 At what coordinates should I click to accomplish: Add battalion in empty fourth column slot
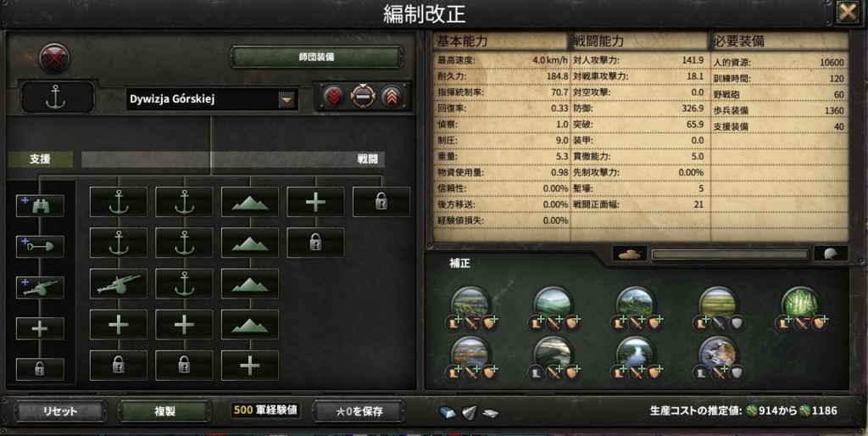click(x=315, y=202)
